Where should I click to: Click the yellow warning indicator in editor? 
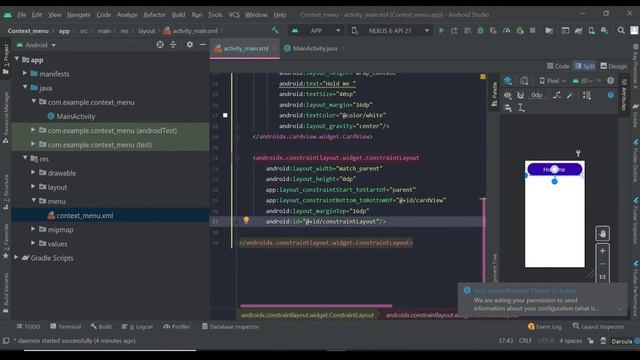pyautogui.click(x=483, y=77)
